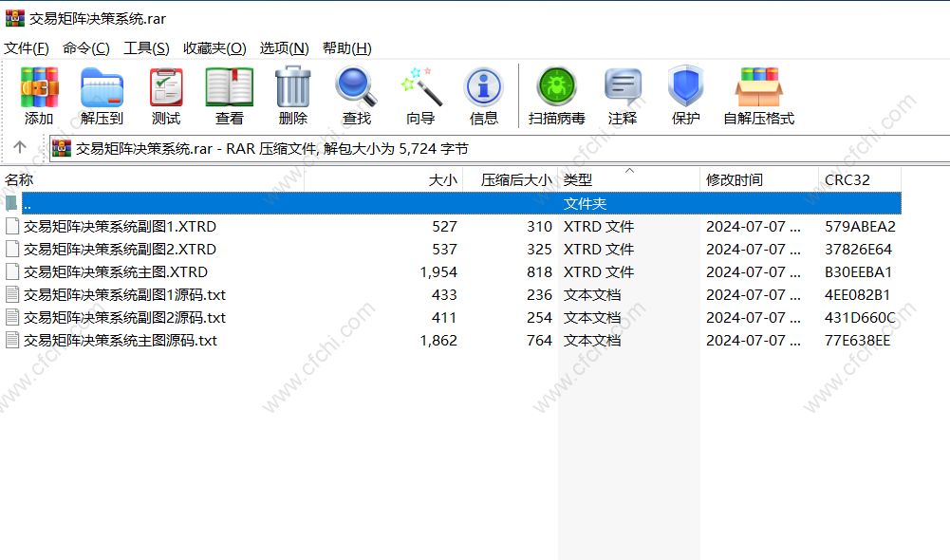Click file icon of 交易矩阵决策系统主图.XTRD
The height and width of the screenshot is (560, 950).
click(x=12, y=271)
